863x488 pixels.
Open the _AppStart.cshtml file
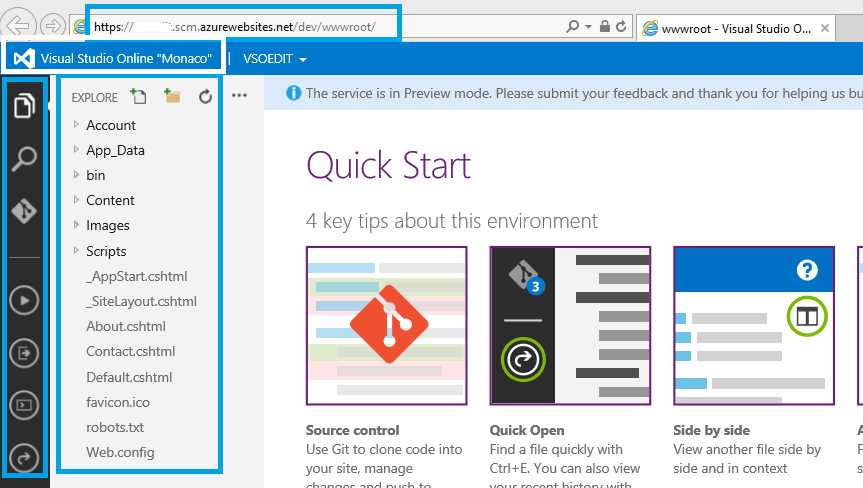coord(136,276)
